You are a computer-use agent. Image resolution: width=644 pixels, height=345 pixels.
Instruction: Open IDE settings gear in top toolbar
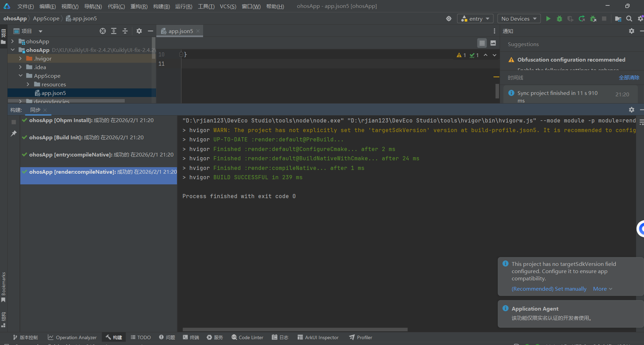pyautogui.click(x=641, y=19)
